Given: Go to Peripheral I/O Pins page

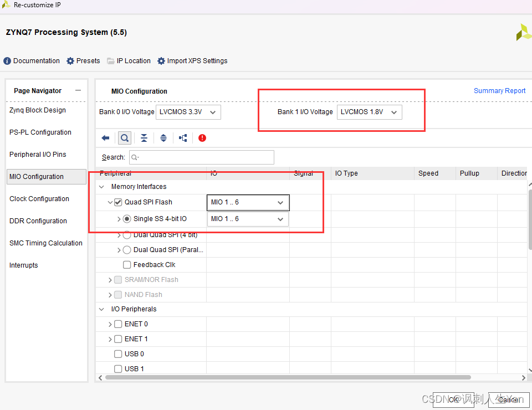Looking at the screenshot, I should point(38,155).
